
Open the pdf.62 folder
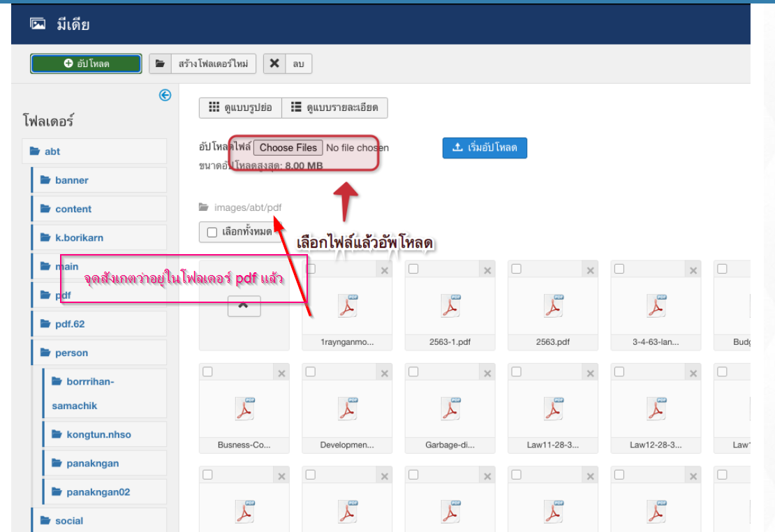pyautogui.click(x=70, y=324)
